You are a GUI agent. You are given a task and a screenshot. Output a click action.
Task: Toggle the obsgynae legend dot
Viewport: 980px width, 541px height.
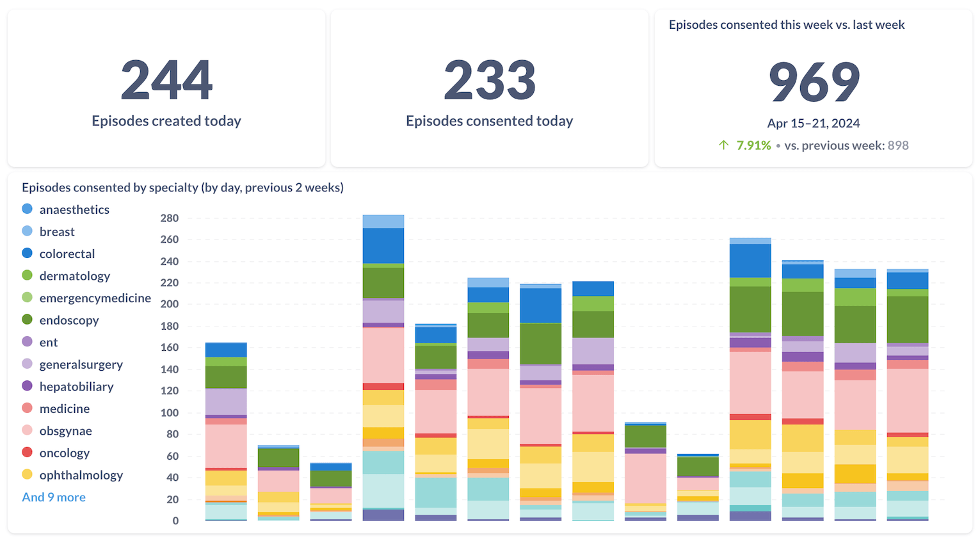tap(27, 430)
